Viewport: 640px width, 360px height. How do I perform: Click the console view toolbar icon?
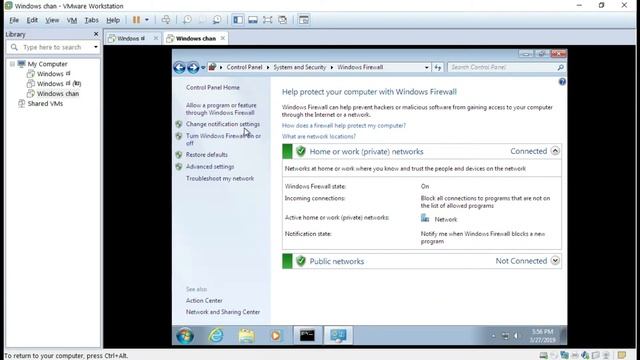point(304,20)
